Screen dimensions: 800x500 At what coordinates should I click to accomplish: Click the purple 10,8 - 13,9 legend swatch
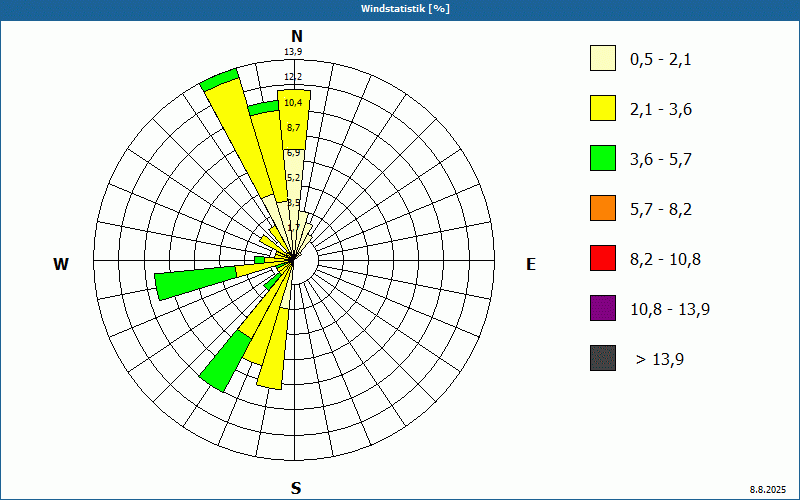pos(603,308)
